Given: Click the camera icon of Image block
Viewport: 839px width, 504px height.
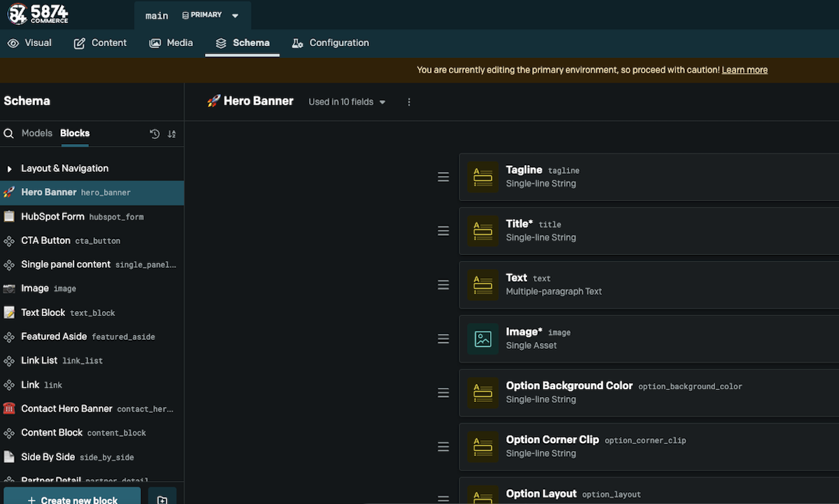Looking at the screenshot, I should pyautogui.click(x=9, y=288).
